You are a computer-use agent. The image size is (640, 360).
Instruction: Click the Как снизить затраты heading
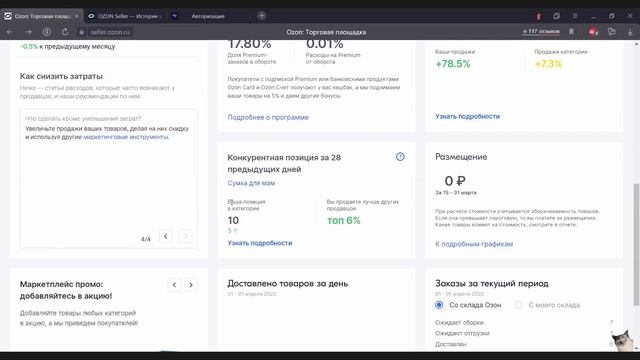tap(61, 76)
